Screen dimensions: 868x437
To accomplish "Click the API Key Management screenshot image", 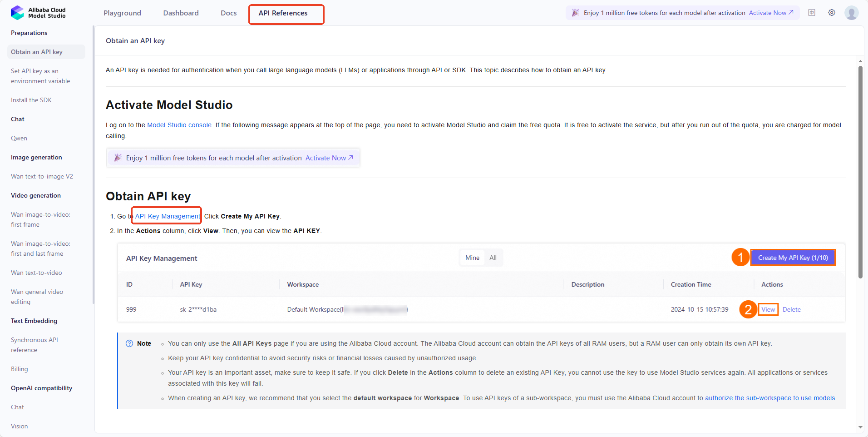I will point(481,283).
